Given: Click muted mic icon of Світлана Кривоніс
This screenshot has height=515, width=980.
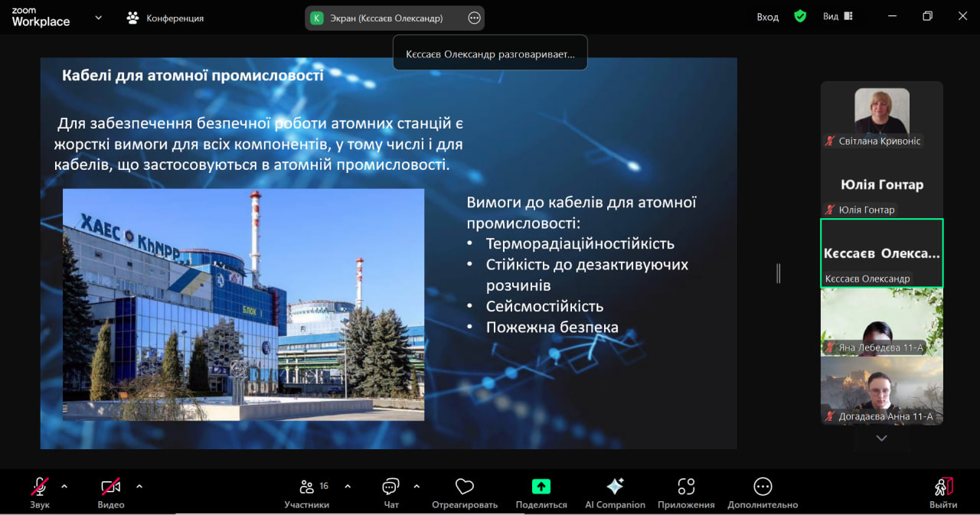Looking at the screenshot, I should point(829,141).
